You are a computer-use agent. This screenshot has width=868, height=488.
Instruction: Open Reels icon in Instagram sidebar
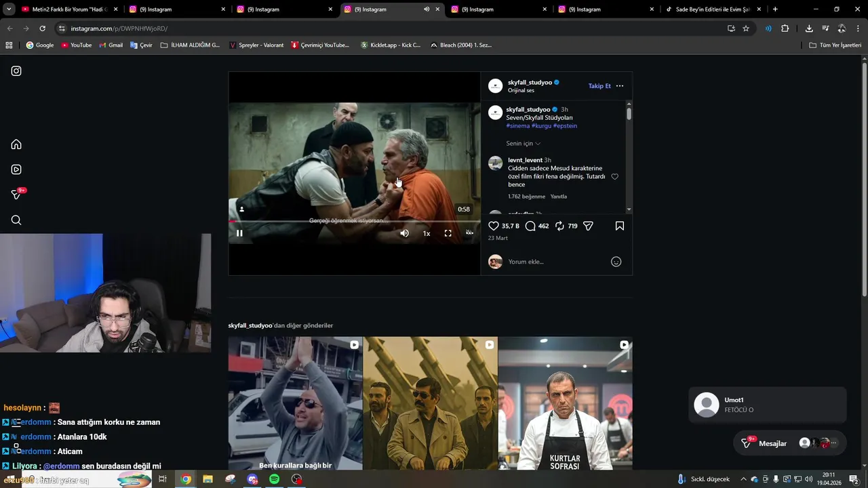(x=16, y=169)
